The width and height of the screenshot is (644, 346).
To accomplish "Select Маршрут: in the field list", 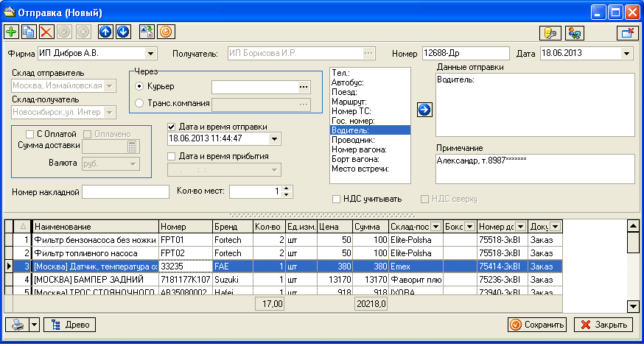I will pos(370,102).
